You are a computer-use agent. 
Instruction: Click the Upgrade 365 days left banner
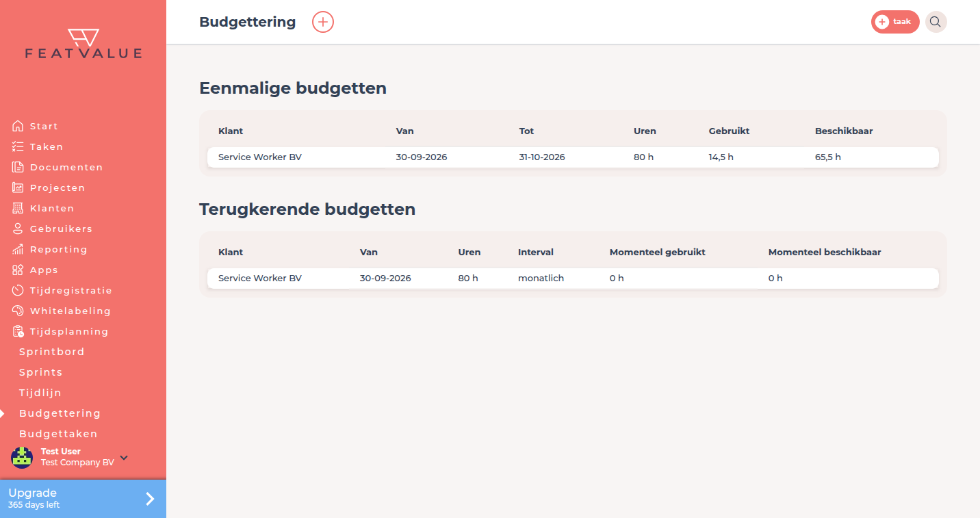pyautogui.click(x=83, y=499)
